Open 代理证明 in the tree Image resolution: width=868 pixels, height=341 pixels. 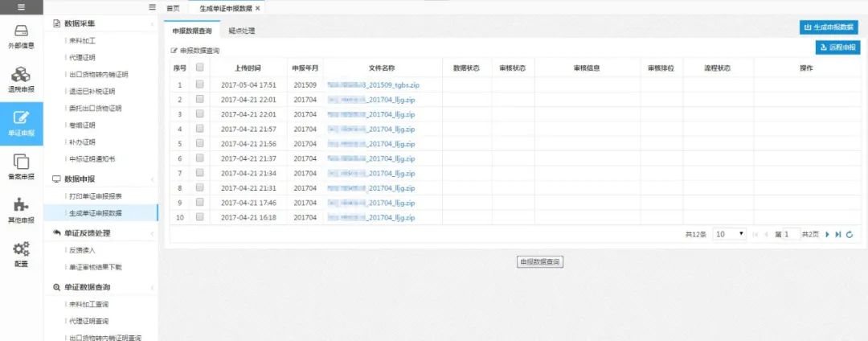83,58
